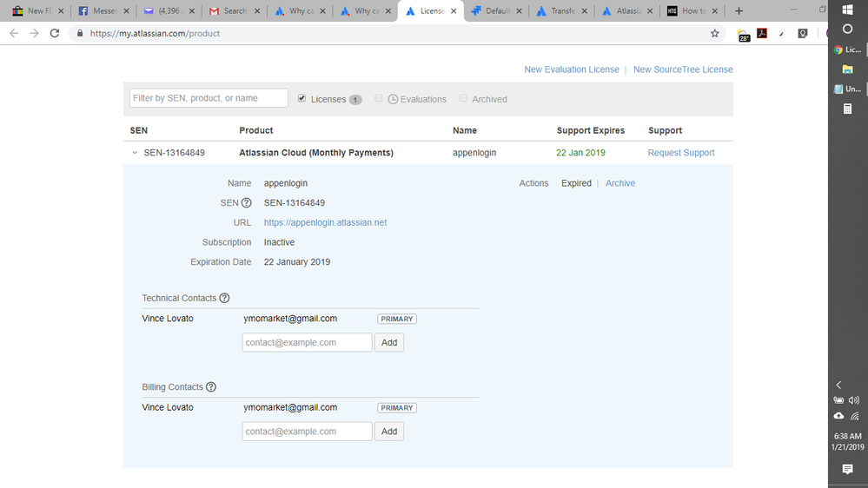Viewport: 868px width, 488px height.
Task: Click the lightbulb extension icon
Action: tap(803, 33)
